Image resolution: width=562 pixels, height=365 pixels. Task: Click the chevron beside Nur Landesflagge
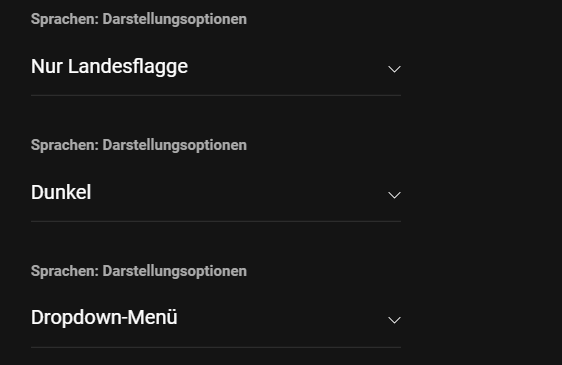click(x=394, y=69)
